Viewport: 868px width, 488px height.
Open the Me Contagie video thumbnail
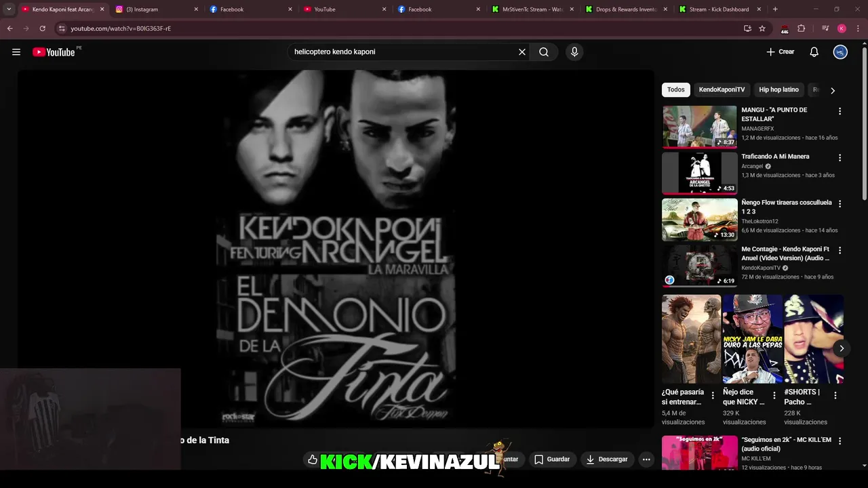(x=699, y=266)
